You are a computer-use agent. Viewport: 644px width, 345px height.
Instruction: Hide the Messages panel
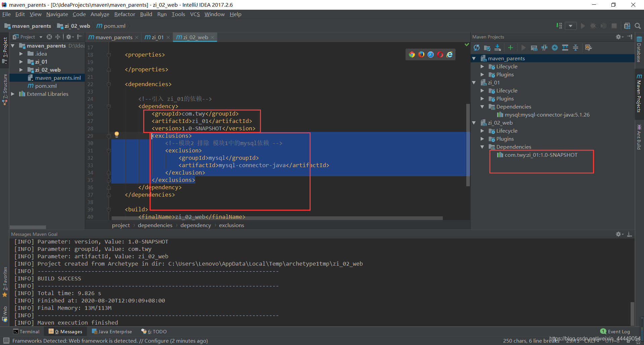630,234
